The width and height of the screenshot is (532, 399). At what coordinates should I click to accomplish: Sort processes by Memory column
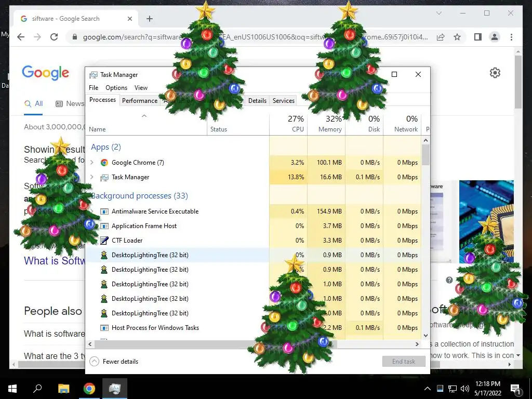326,124
